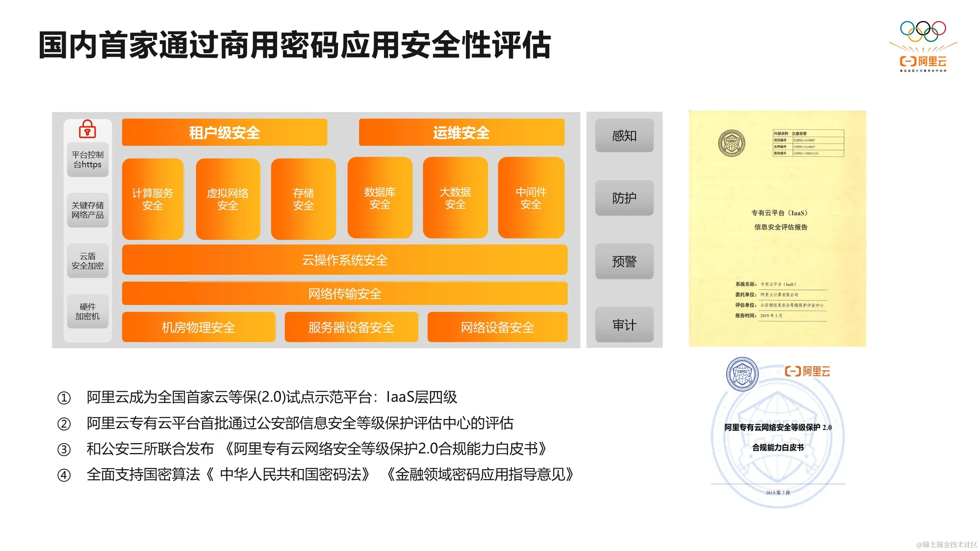980x551 pixels.
Task: Click the 云操作系统安全 bar
Action: (345, 260)
